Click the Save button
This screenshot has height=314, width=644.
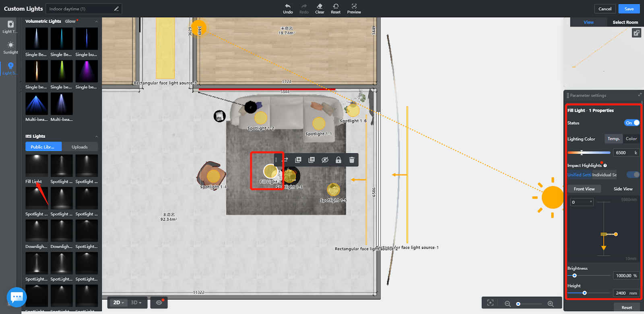pyautogui.click(x=629, y=9)
